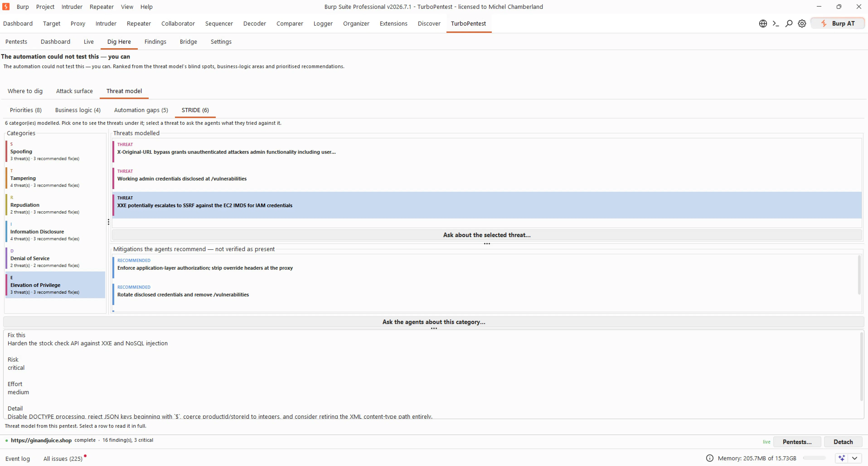Click the threats/mitigations splitter dots
This screenshot has width=868, height=466.
click(x=487, y=244)
